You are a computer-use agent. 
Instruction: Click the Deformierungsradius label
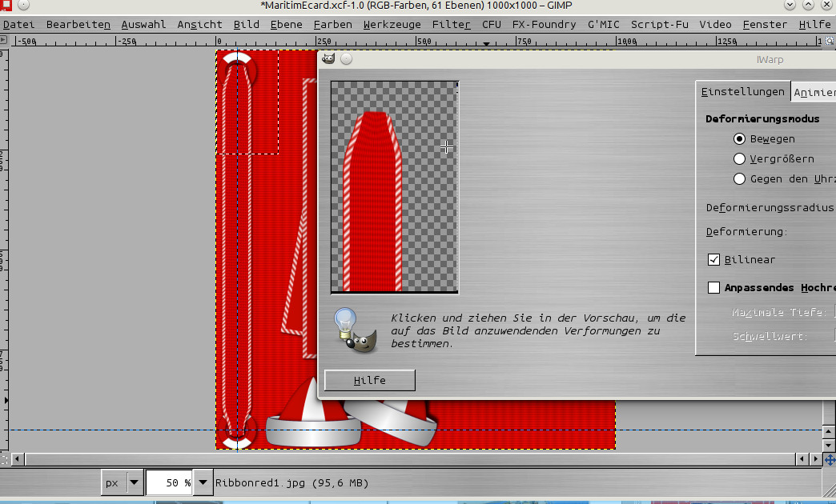click(770, 208)
